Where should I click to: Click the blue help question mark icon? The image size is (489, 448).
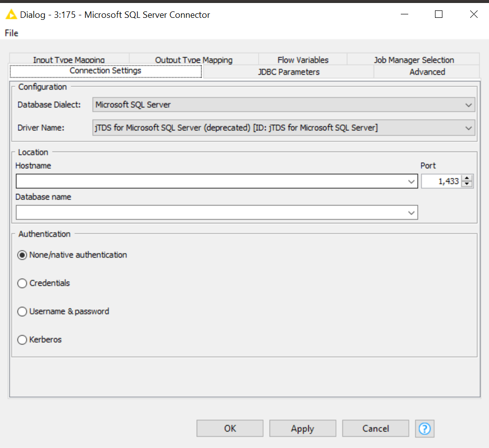point(425,428)
